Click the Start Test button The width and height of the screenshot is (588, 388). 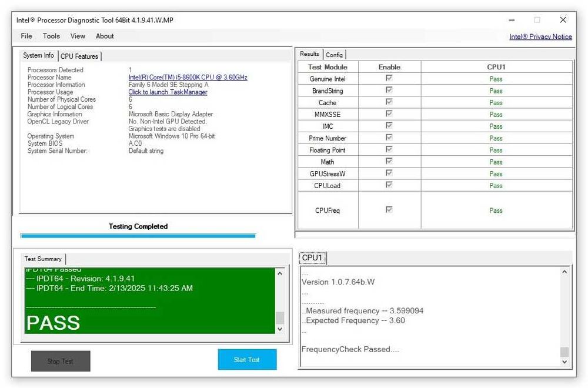pyautogui.click(x=247, y=360)
